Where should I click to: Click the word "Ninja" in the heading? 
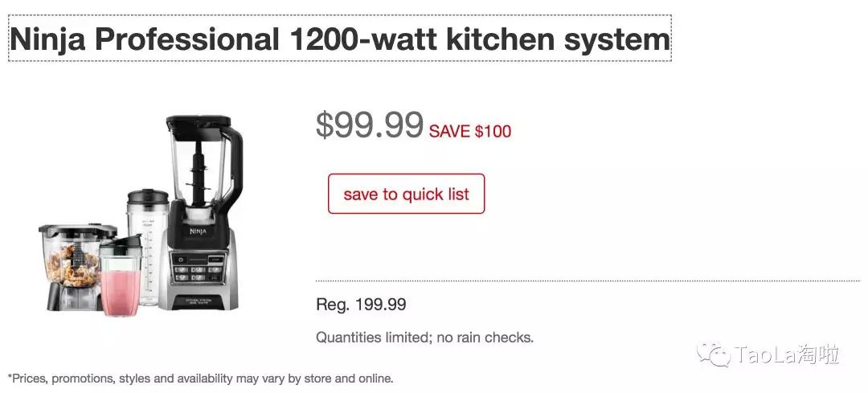[48, 39]
